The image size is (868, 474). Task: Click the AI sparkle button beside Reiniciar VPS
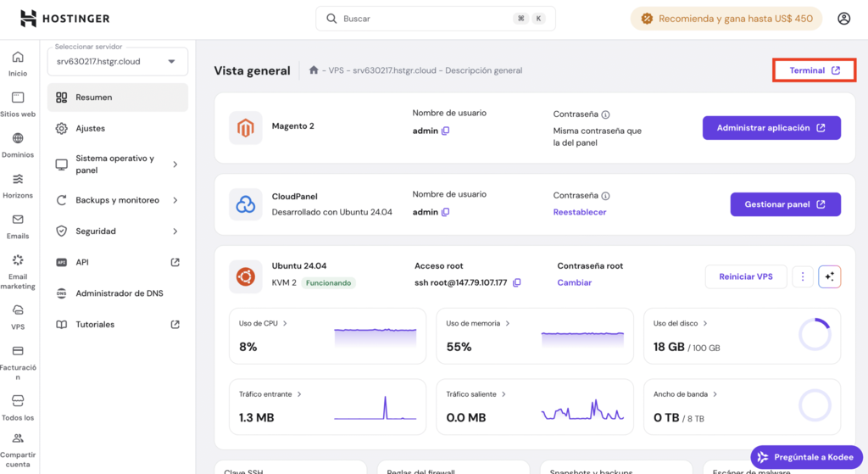point(829,276)
